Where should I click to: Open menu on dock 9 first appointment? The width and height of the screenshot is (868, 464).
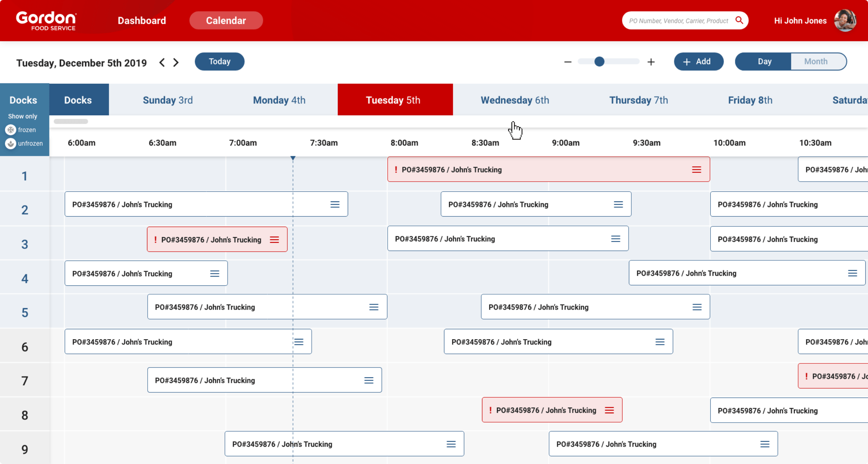451,444
